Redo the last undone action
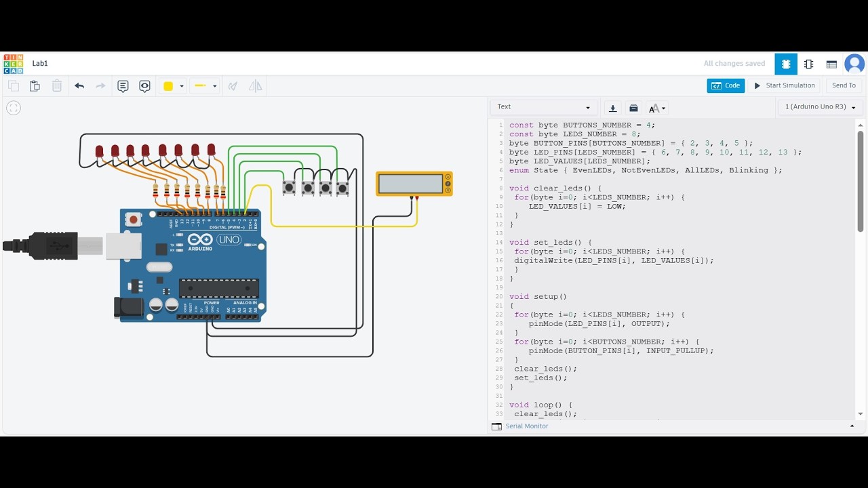Screen dimensions: 868x488 click(x=100, y=86)
